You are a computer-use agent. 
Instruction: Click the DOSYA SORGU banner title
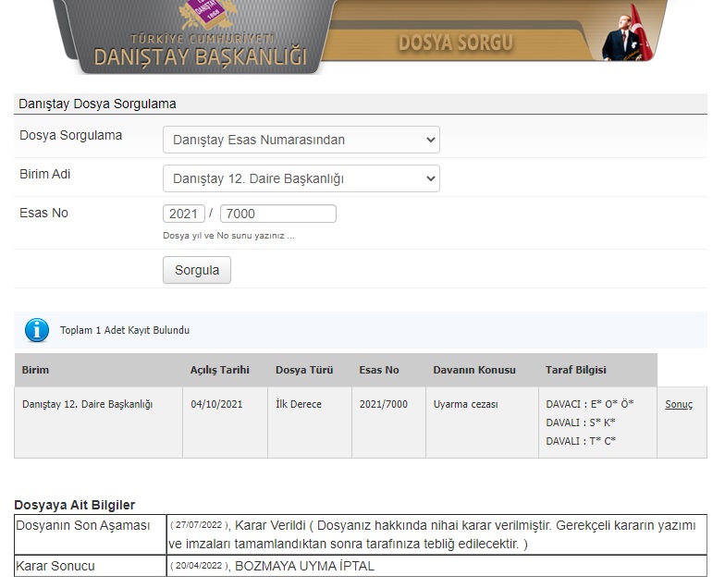click(x=454, y=43)
